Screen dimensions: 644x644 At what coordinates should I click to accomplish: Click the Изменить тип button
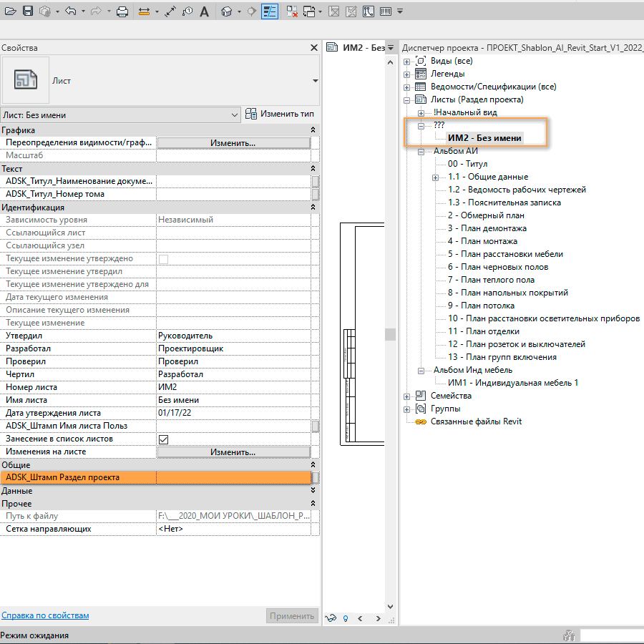point(279,114)
